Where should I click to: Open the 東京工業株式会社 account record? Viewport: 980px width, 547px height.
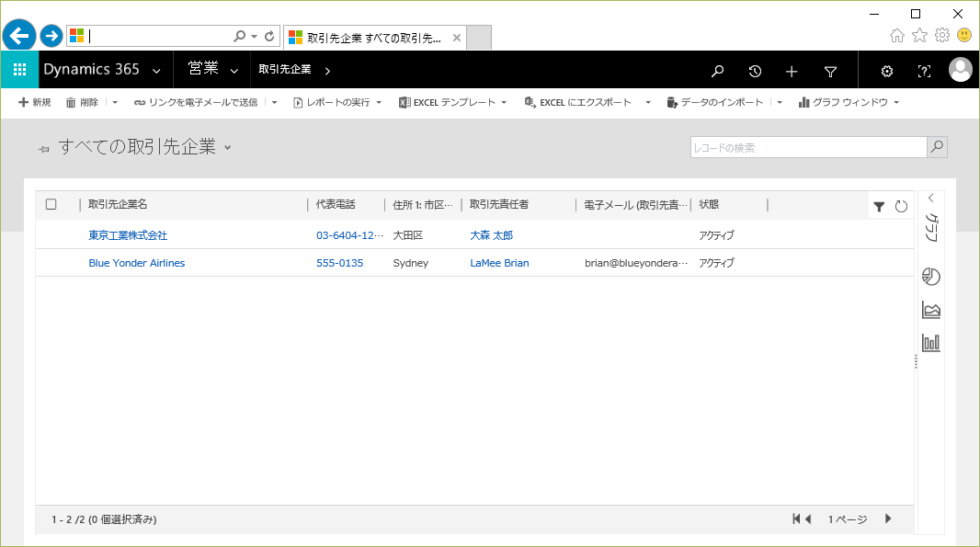point(128,235)
